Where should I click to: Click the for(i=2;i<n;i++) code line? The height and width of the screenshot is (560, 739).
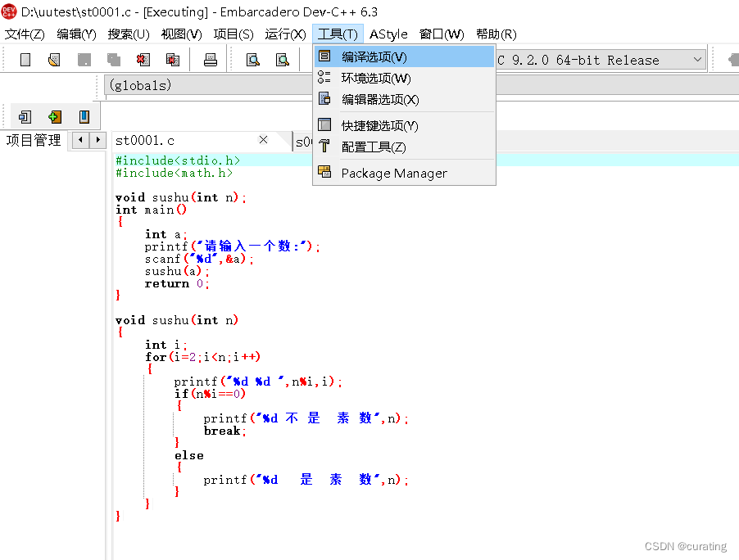click(x=202, y=356)
